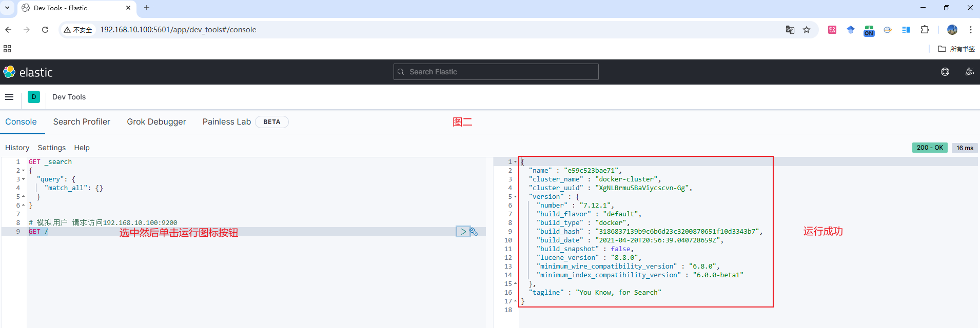Focus the Search Elastic field
Viewport: 980px width, 328px height.
coord(496,72)
